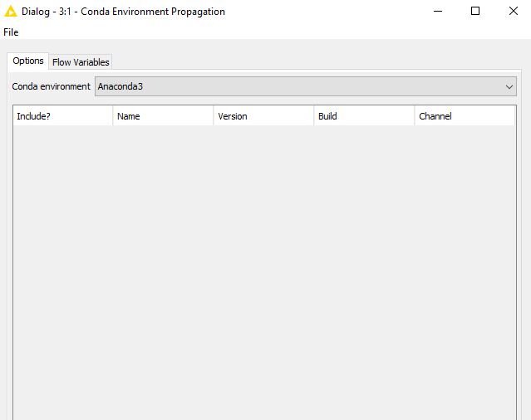
Task: Minimize the Conda Environment Propagation dialog
Action: [438, 11]
